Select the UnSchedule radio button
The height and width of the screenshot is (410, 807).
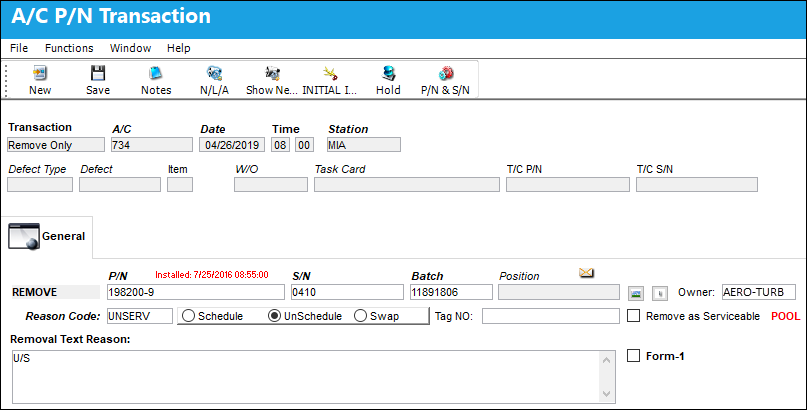[274, 316]
